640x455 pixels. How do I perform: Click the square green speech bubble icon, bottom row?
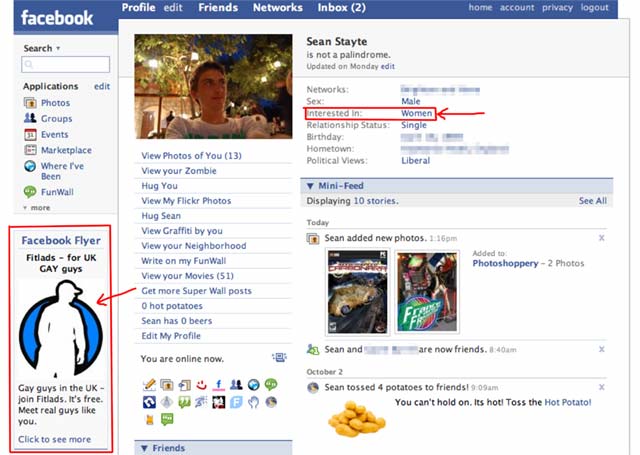click(x=167, y=419)
